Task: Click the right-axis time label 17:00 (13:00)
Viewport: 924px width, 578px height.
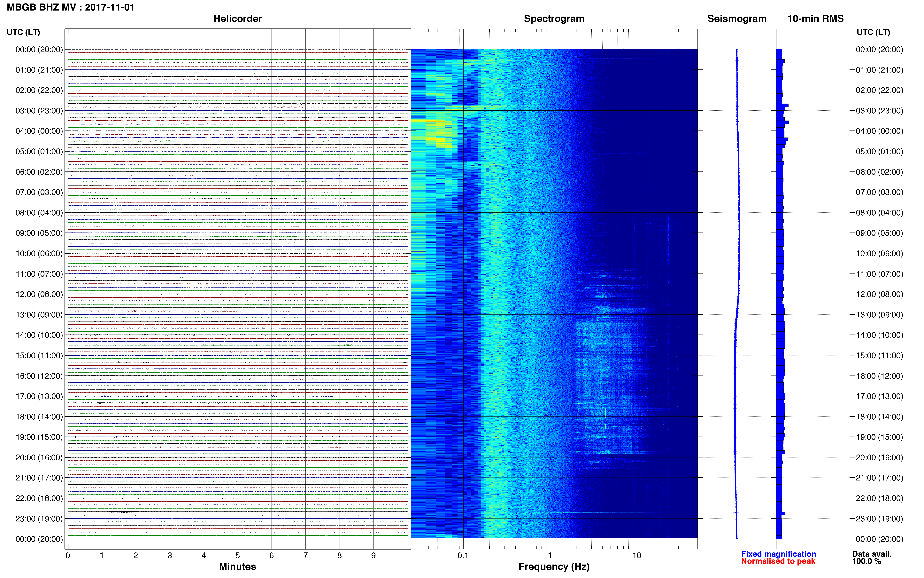Action: coord(879,396)
